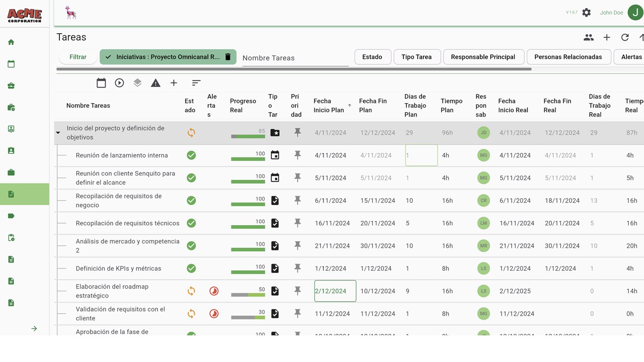Image resolution: width=644 pixels, height=362 pixels.
Task: Expand the sidebar with arrow
Action: point(34,328)
